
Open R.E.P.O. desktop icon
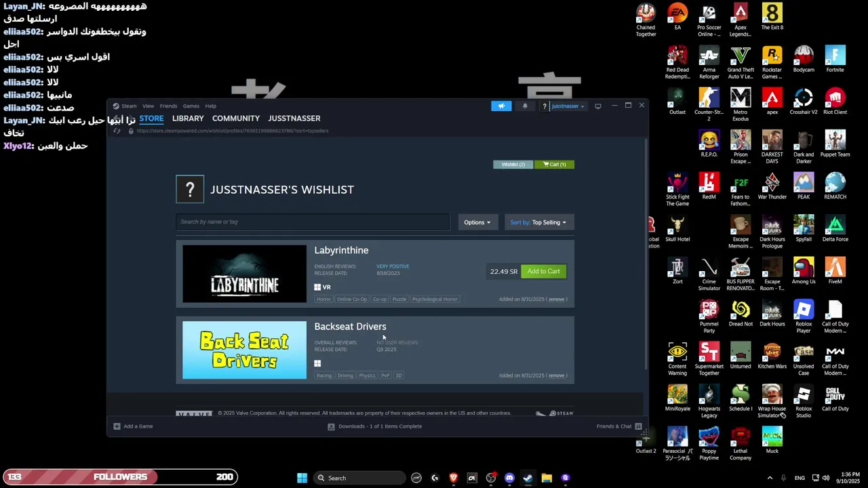pos(709,144)
